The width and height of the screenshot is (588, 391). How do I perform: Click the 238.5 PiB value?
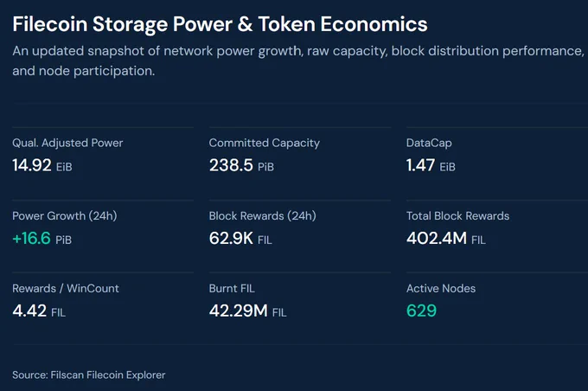[241, 165]
